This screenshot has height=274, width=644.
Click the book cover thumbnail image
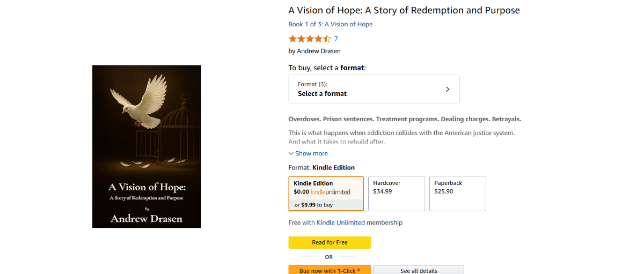(x=147, y=146)
